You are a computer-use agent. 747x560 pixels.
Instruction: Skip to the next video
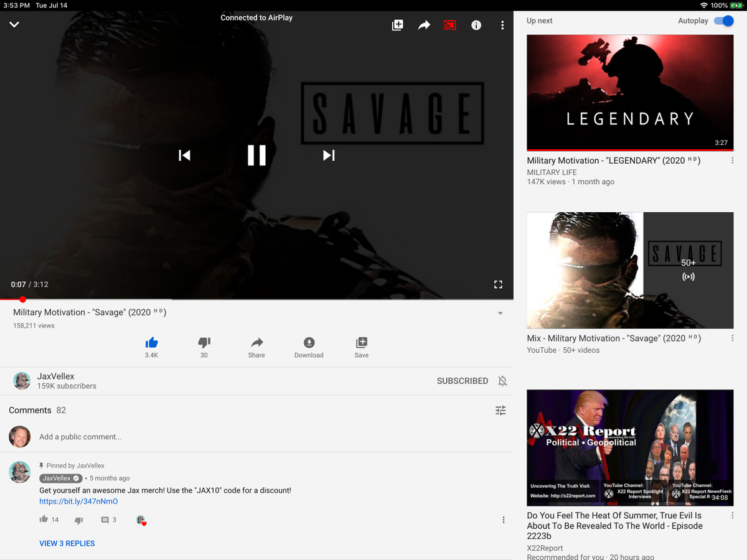click(329, 155)
